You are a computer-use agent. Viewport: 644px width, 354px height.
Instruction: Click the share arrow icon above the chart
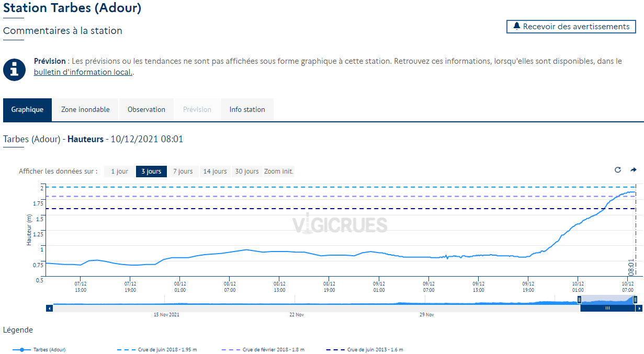tap(634, 170)
